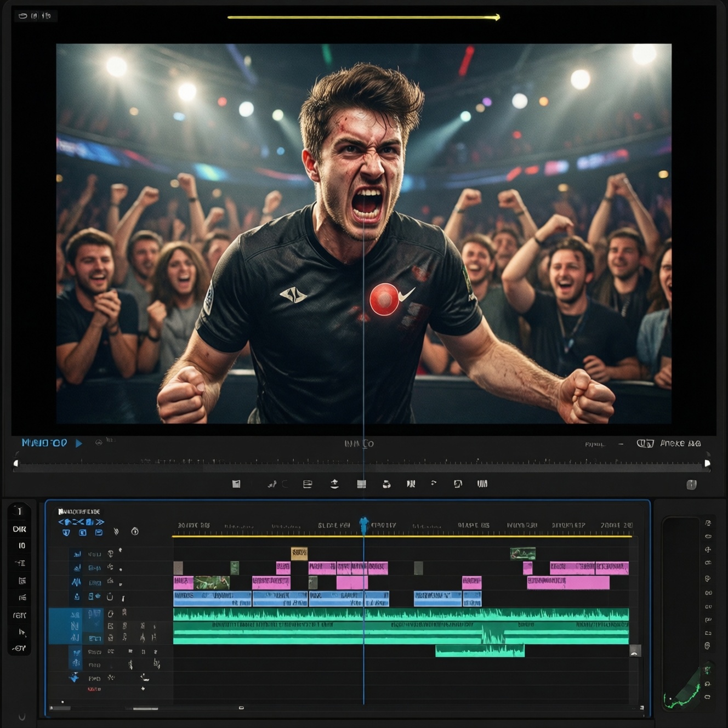Toggle the U-shaped icon on the blue clip track header

tap(110, 596)
